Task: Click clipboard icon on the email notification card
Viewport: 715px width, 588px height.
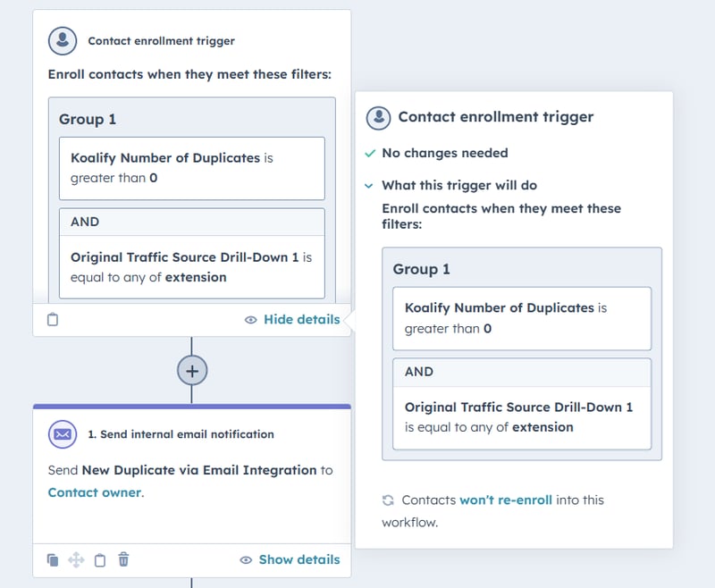Action: pos(100,560)
